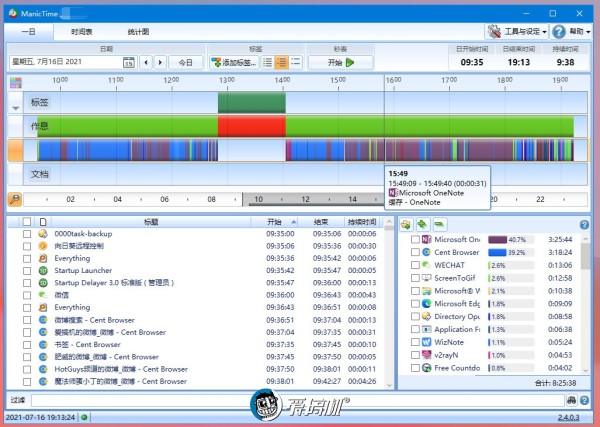
Task: Click the green plus icon in summary panel
Action: point(422,225)
